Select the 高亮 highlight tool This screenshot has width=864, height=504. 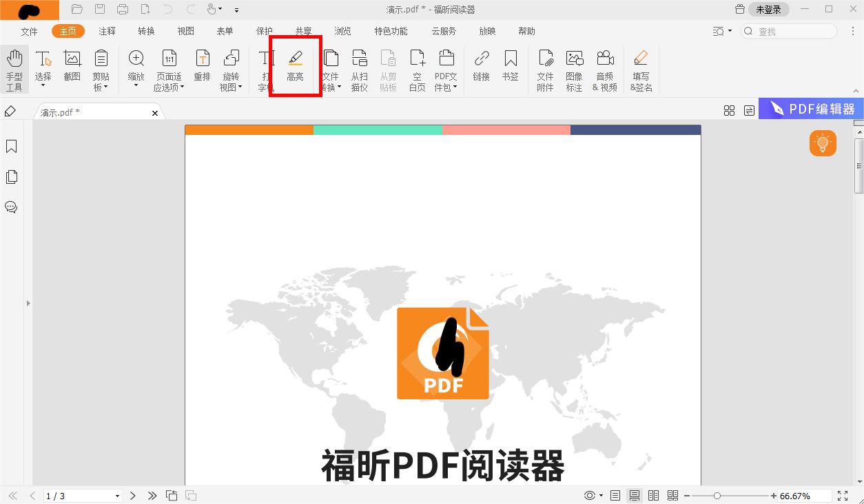pyautogui.click(x=295, y=65)
